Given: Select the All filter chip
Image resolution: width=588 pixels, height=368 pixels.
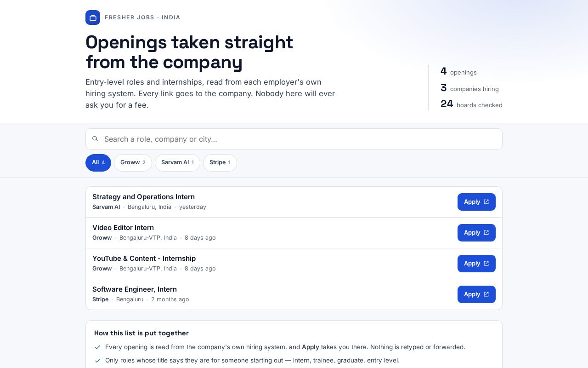Looking at the screenshot, I should [x=98, y=163].
